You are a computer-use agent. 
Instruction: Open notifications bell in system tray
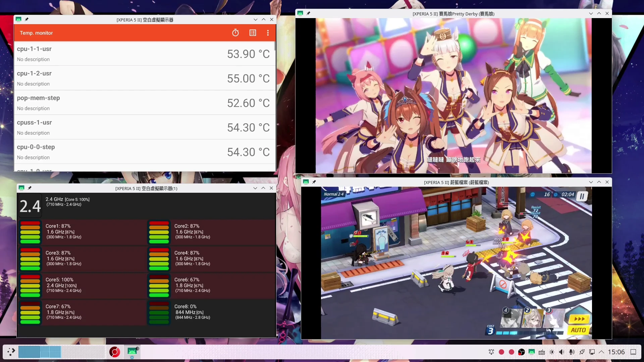coord(491,352)
